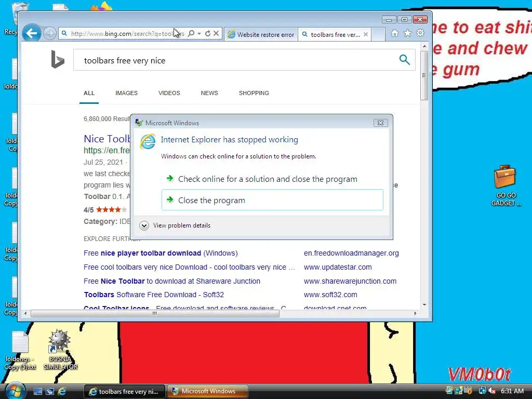Switch to NEWS results
Viewport: 532px width, 399px height.
coord(209,93)
